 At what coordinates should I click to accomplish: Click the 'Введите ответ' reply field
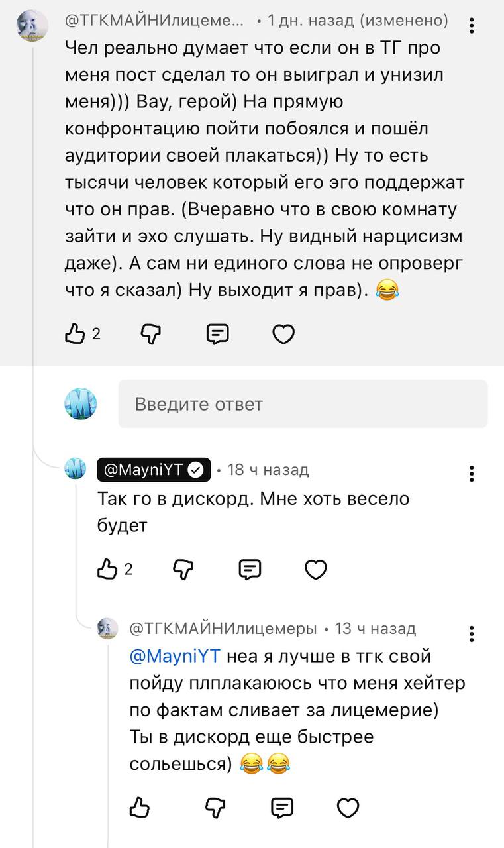click(x=303, y=403)
